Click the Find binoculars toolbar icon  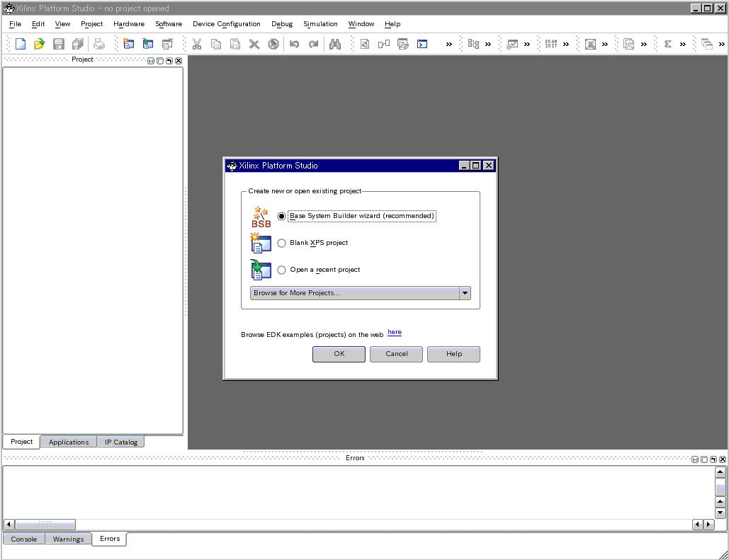click(334, 44)
